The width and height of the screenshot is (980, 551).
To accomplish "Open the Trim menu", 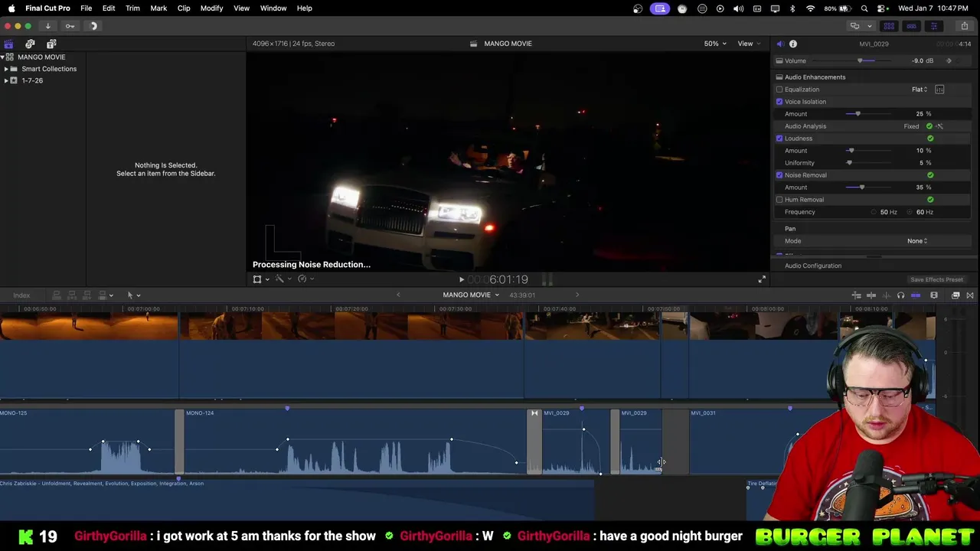I will tap(132, 8).
